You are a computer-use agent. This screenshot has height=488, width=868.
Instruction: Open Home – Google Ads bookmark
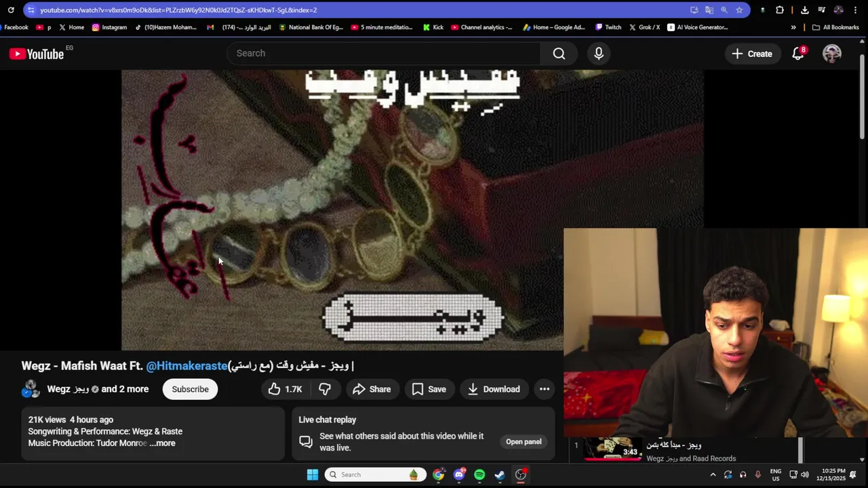click(x=554, y=27)
